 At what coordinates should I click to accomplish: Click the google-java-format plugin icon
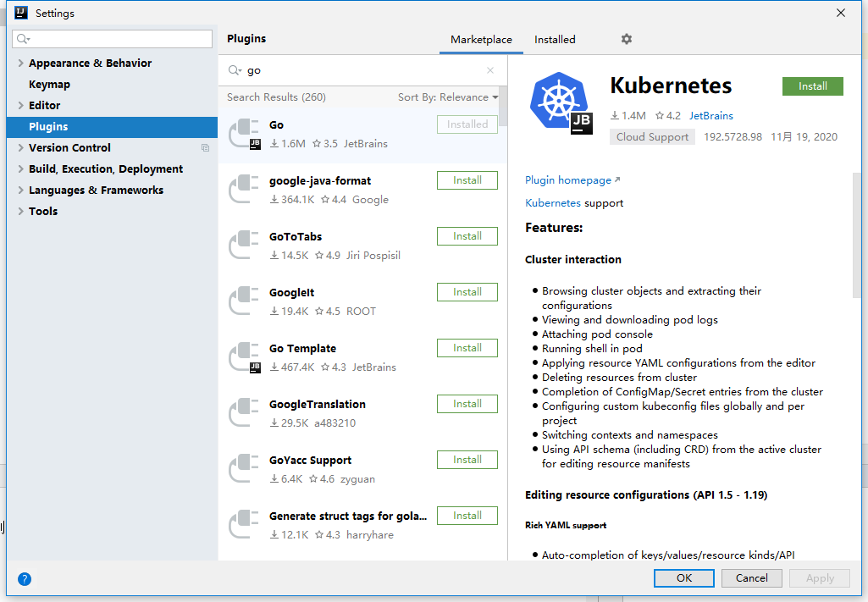pyautogui.click(x=244, y=189)
